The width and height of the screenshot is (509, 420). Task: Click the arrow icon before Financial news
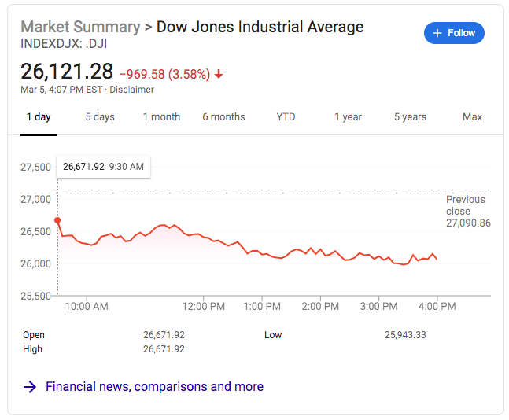coord(30,387)
